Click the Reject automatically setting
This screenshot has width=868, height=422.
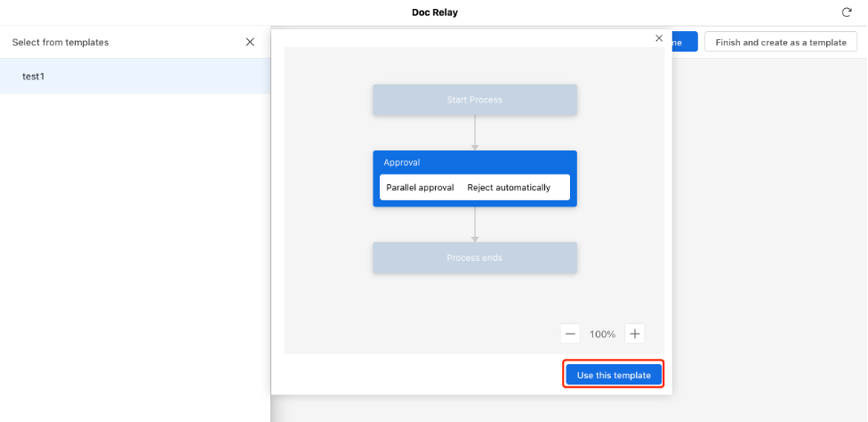[509, 188]
